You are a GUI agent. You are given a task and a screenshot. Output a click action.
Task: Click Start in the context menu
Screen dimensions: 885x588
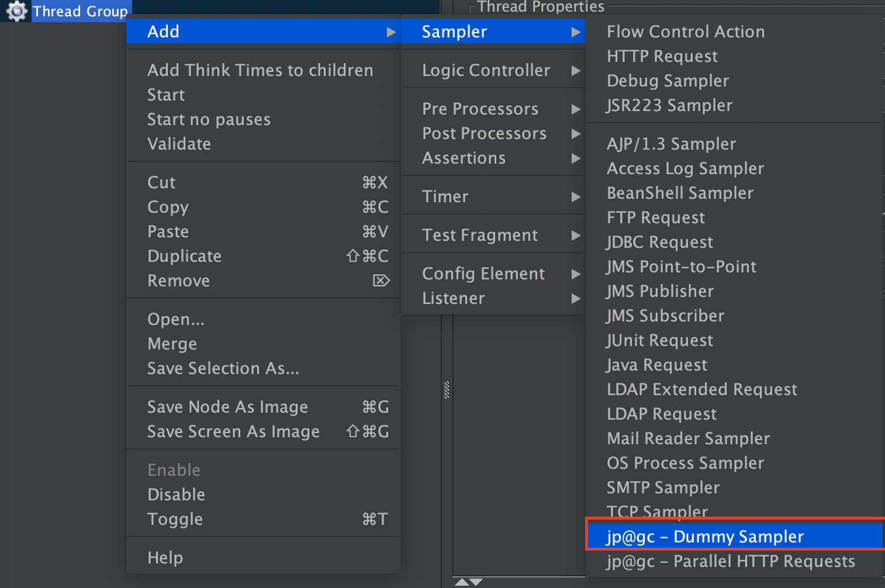pyautogui.click(x=264, y=95)
